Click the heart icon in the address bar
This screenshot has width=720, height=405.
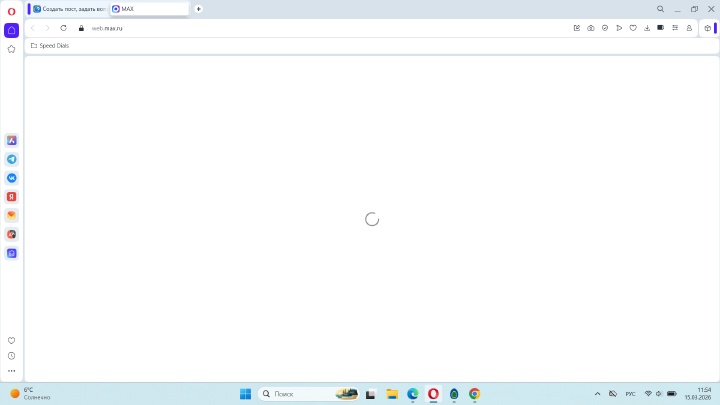(632, 28)
